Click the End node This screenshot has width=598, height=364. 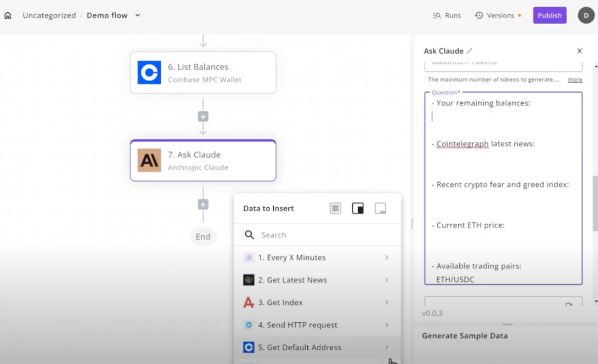point(203,236)
